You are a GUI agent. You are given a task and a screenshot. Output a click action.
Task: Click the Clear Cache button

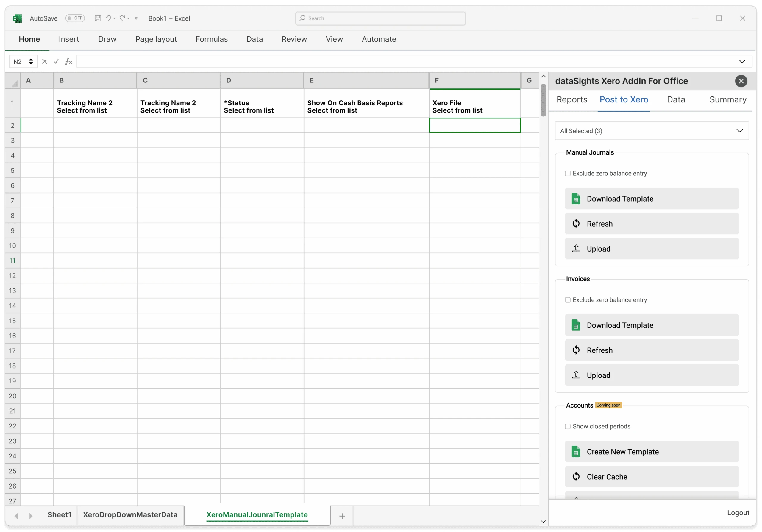pyautogui.click(x=652, y=477)
